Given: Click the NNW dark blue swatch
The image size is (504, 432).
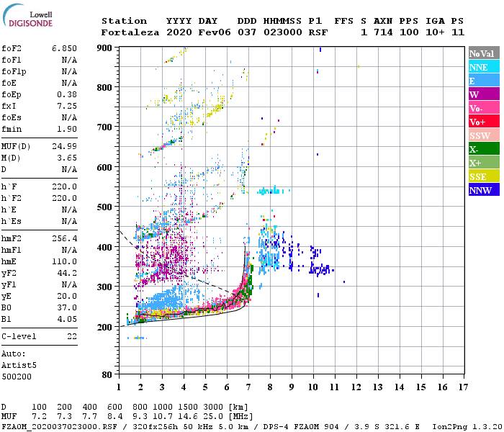Looking at the screenshot, I should (484, 190).
